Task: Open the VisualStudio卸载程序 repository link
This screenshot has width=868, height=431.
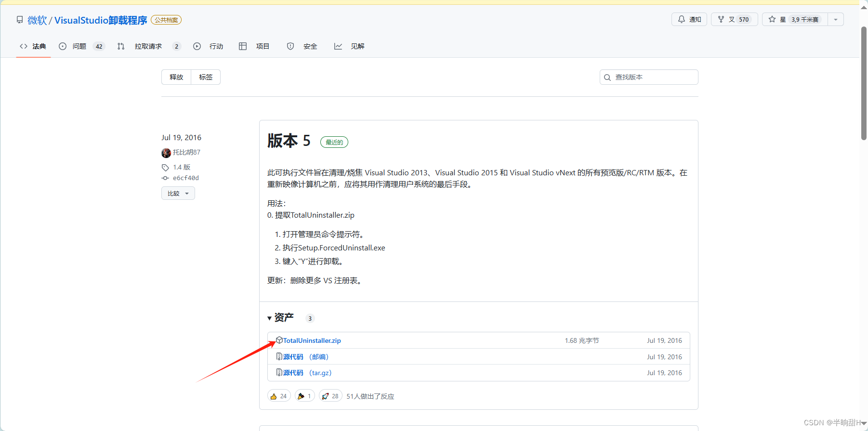Action: [x=101, y=20]
